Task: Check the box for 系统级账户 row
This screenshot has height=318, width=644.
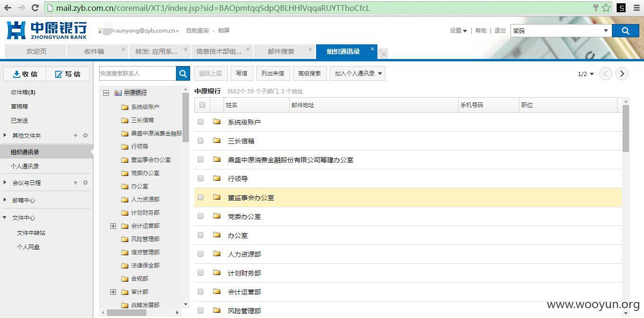Action: click(x=201, y=122)
